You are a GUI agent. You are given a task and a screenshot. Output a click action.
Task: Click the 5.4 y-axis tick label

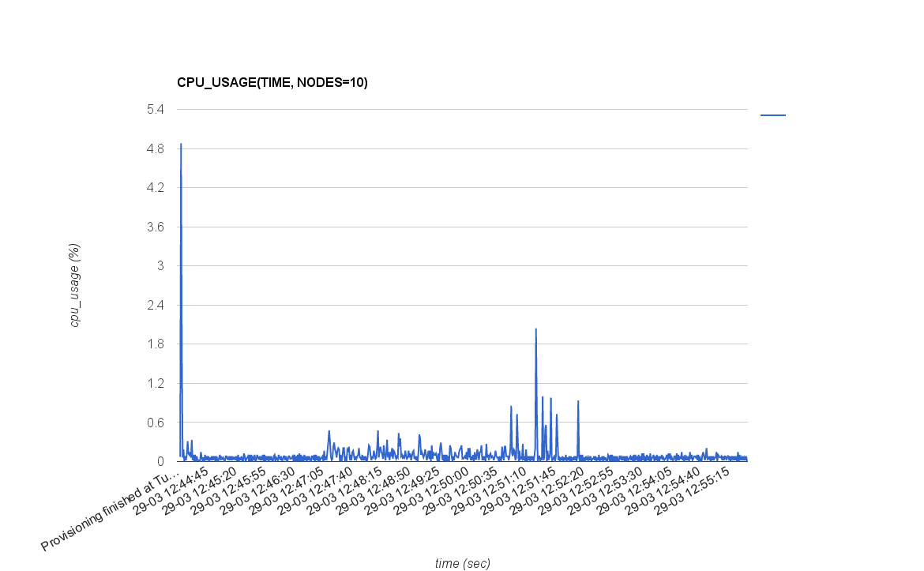click(155, 109)
